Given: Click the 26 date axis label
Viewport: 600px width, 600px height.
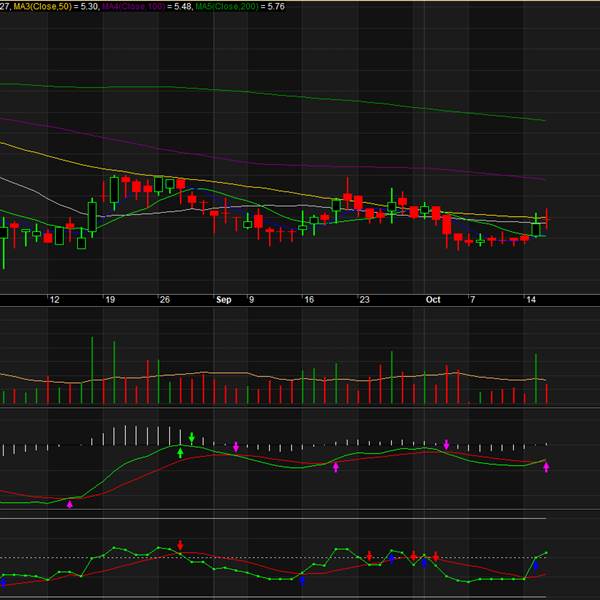Looking at the screenshot, I should tap(165, 300).
